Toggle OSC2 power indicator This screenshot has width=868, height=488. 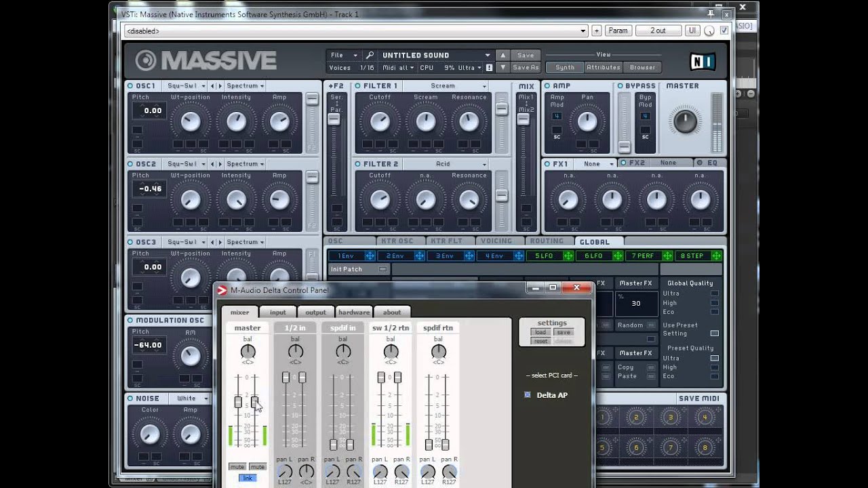[x=130, y=164]
